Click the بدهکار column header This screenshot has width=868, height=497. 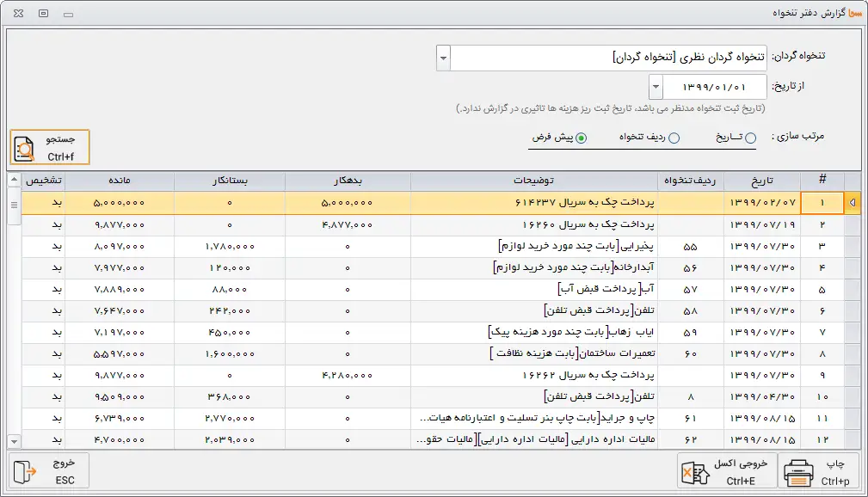[x=348, y=181]
